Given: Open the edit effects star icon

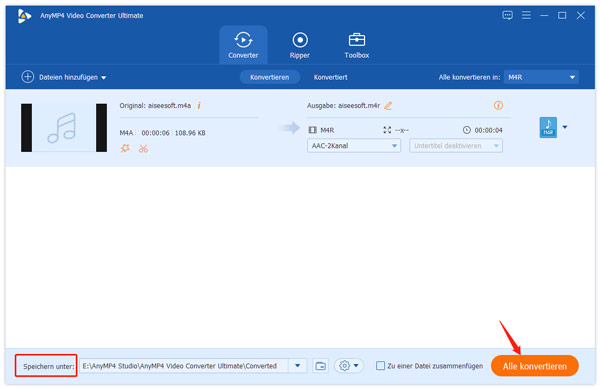Looking at the screenshot, I should point(125,148).
